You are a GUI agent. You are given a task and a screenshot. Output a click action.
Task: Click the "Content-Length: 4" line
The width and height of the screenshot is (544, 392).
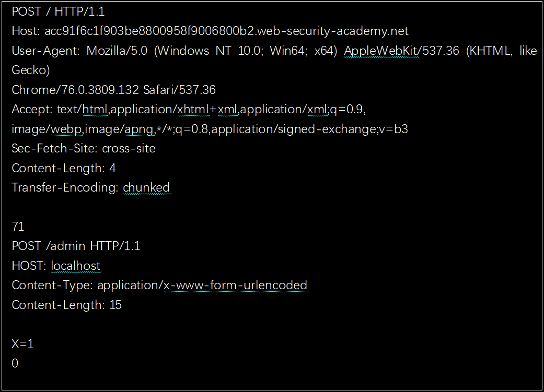[x=64, y=168]
